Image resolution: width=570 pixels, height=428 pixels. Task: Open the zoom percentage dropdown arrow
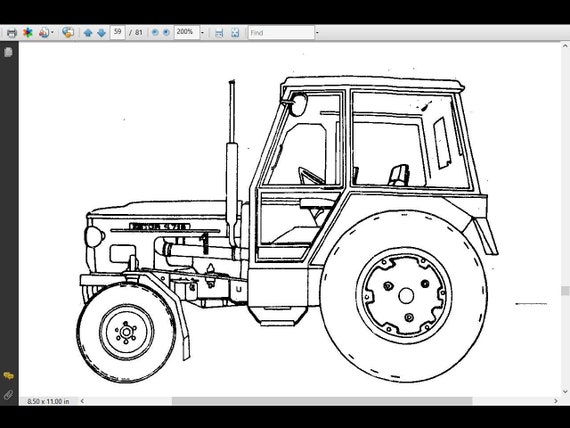pyautogui.click(x=202, y=33)
